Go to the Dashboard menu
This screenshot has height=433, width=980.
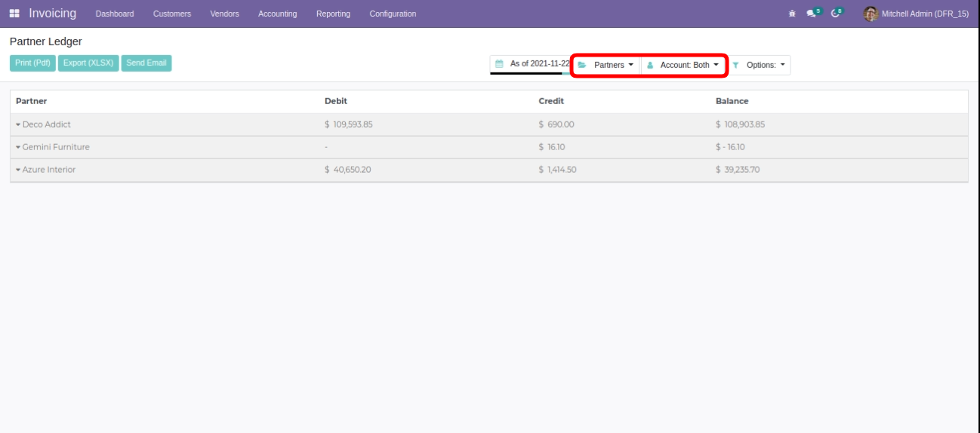(x=115, y=14)
